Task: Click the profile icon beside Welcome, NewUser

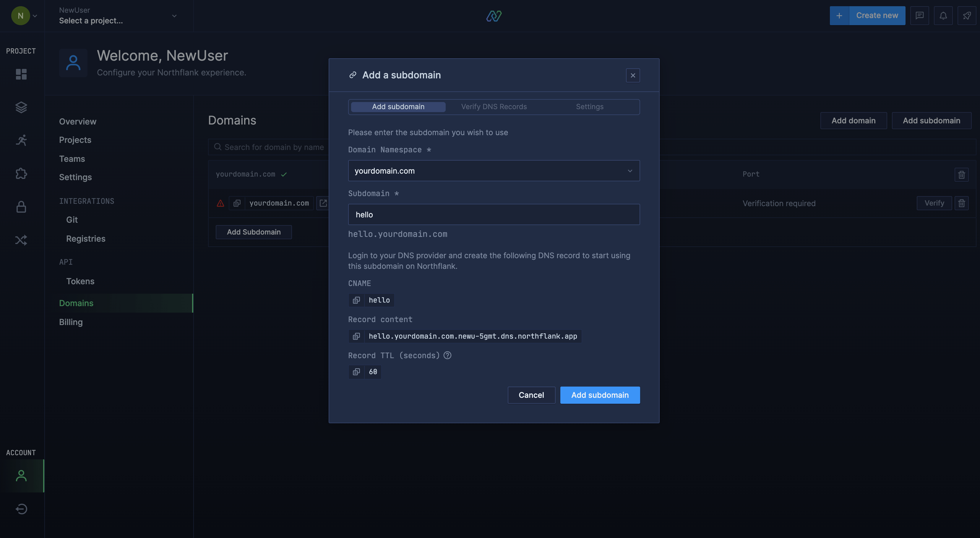Action: click(73, 63)
